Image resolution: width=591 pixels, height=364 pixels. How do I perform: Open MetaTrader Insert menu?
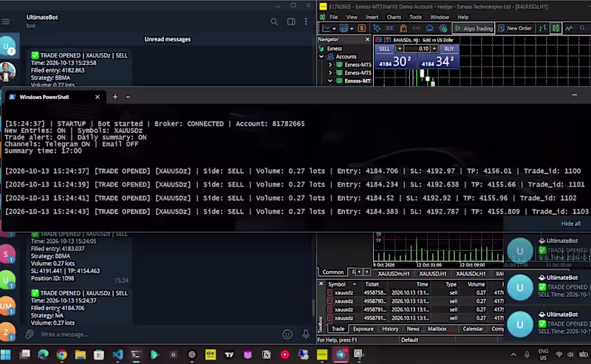click(x=372, y=17)
